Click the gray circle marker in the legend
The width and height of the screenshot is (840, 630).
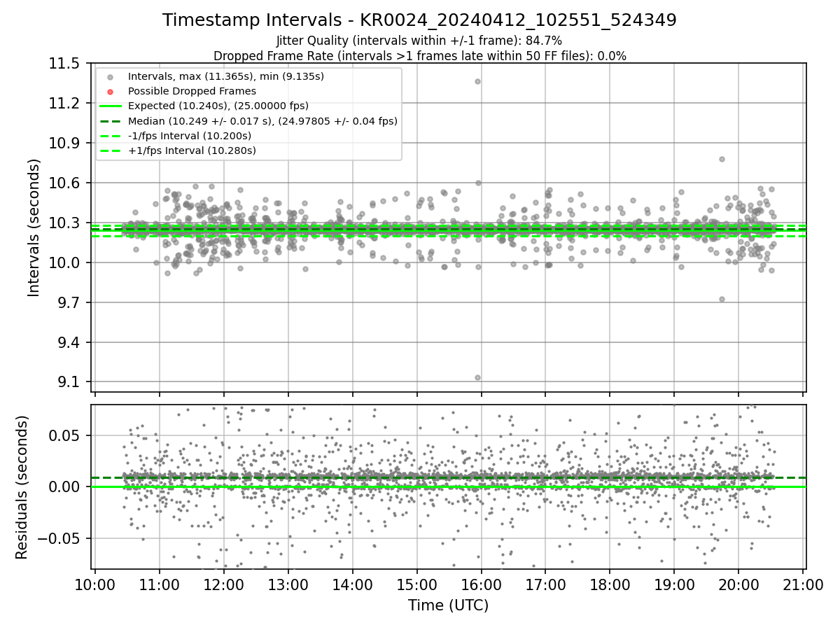[110, 76]
